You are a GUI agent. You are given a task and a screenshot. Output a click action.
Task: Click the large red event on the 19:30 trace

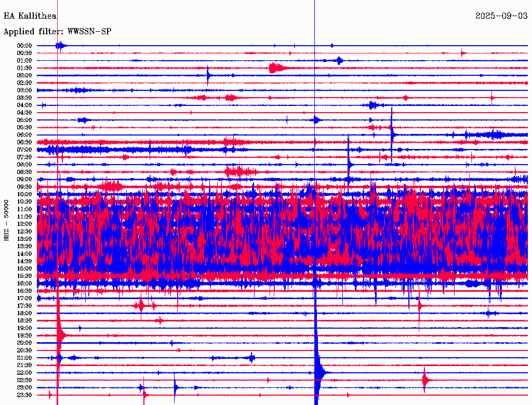click(x=60, y=335)
